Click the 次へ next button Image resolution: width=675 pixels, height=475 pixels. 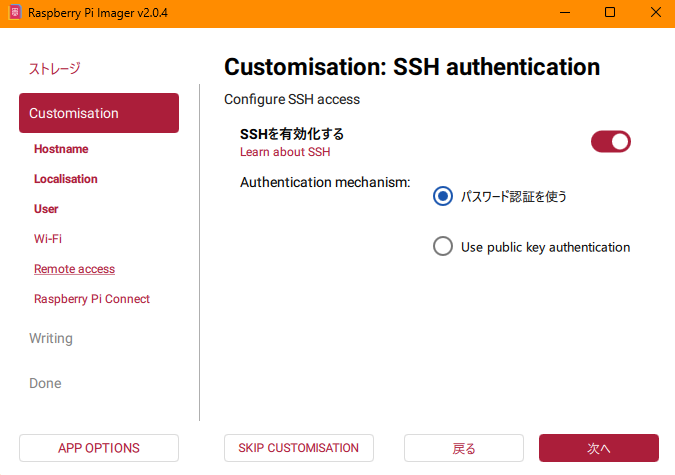[x=598, y=448]
